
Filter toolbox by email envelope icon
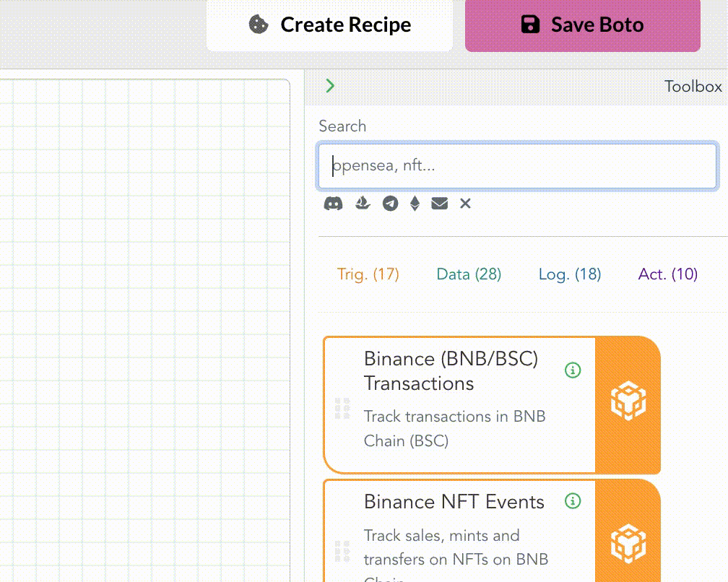[x=439, y=204]
